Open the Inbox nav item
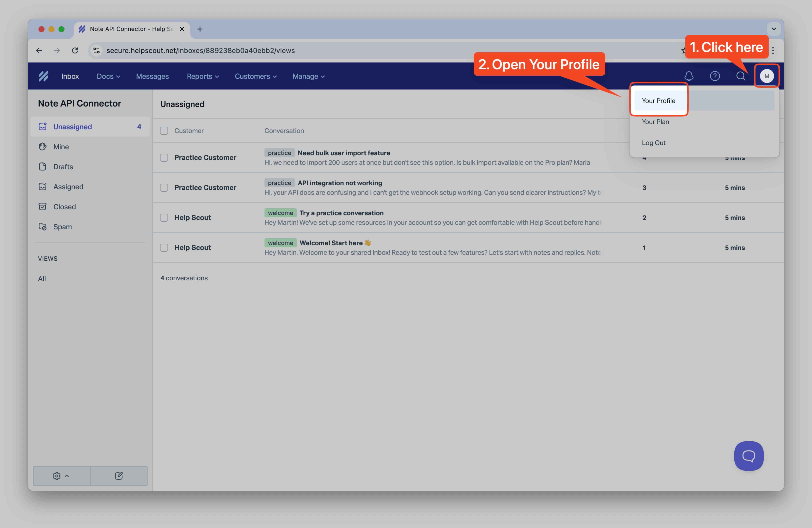The image size is (812, 528). (x=70, y=76)
